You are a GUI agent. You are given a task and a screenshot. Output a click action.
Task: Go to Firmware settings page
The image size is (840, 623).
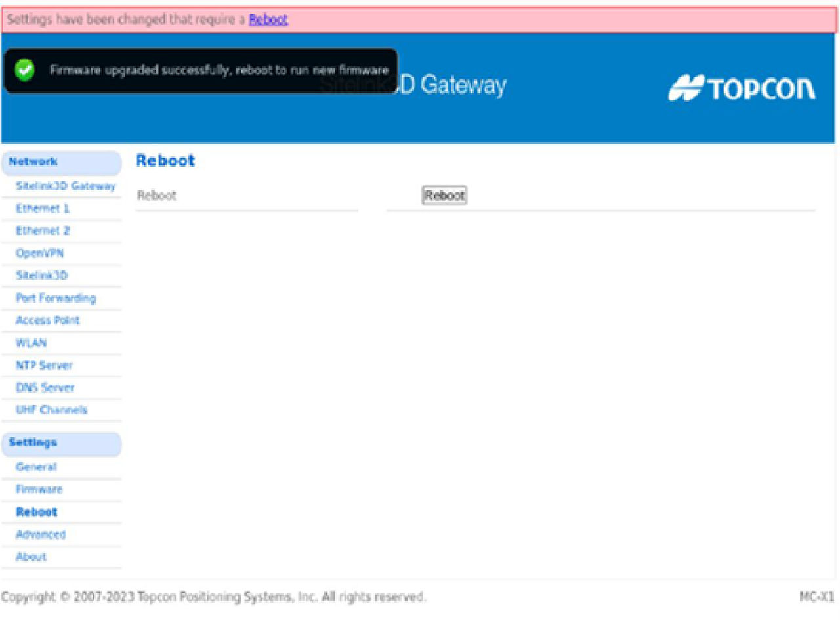(x=39, y=490)
